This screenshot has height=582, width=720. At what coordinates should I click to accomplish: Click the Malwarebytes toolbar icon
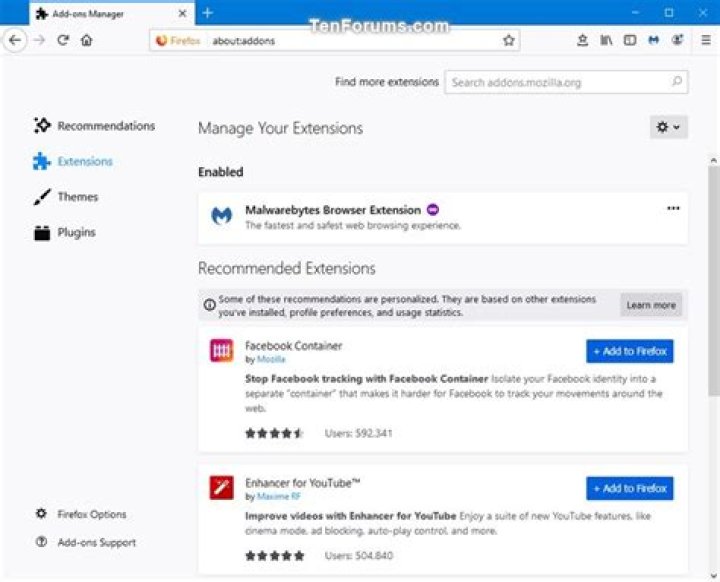653,40
